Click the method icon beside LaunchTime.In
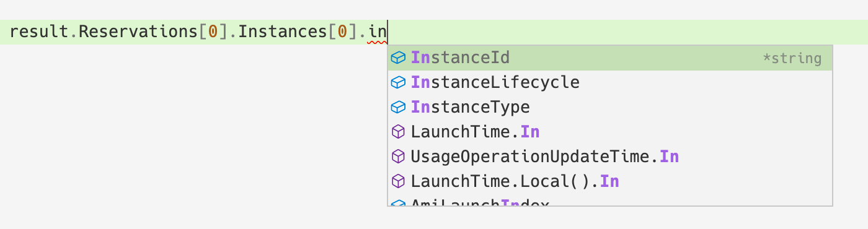 coord(399,132)
